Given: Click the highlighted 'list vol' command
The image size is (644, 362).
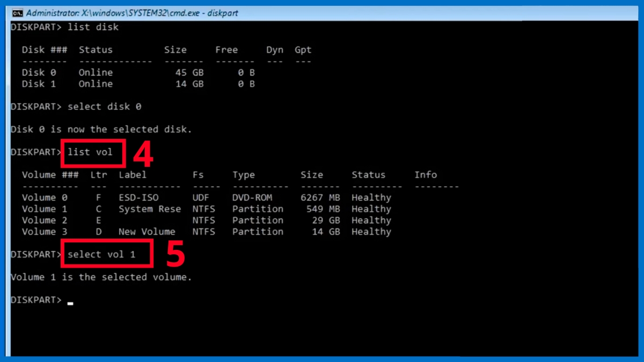Looking at the screenshot, I should click(90, 152).
